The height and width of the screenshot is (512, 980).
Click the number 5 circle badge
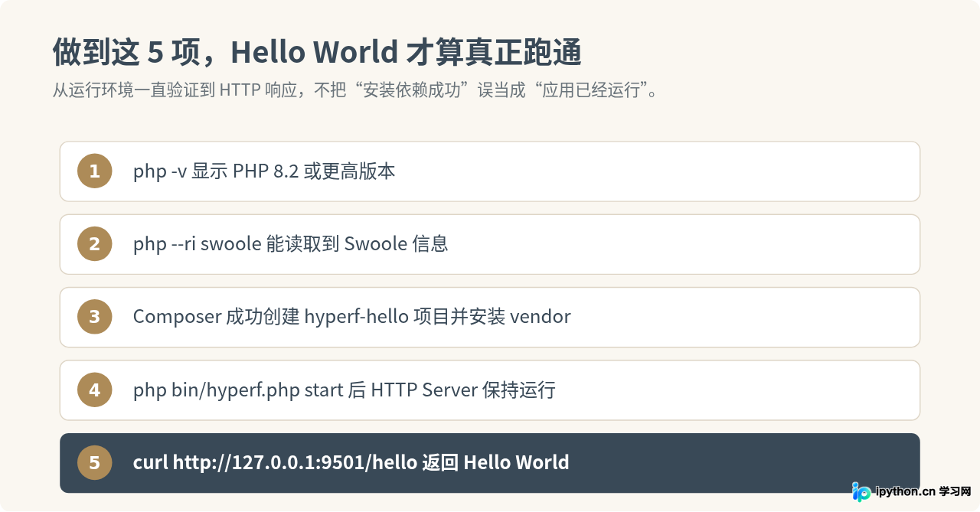pos(94,463)
